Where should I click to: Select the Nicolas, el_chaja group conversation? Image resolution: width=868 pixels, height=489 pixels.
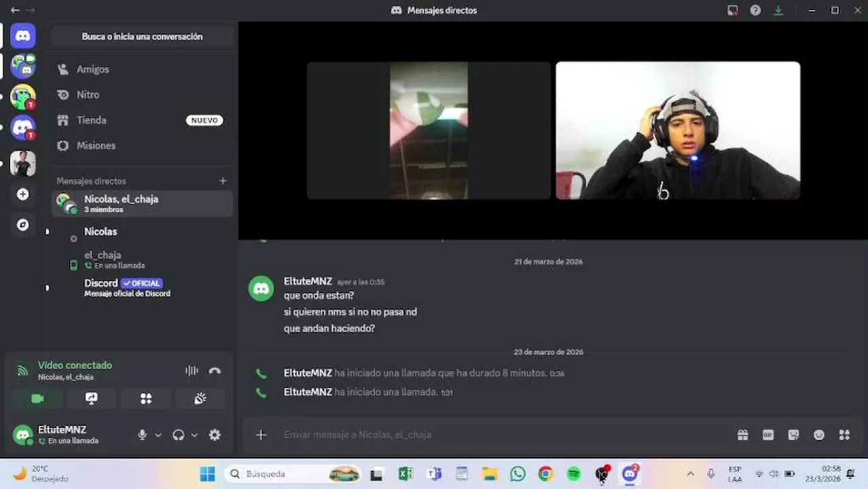coord(142,204)
